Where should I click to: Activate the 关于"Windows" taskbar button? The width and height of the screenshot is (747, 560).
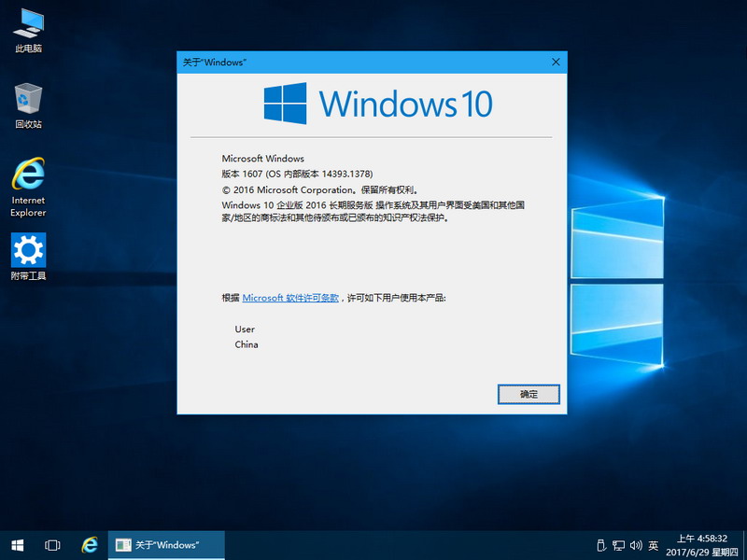pos(166,545)
